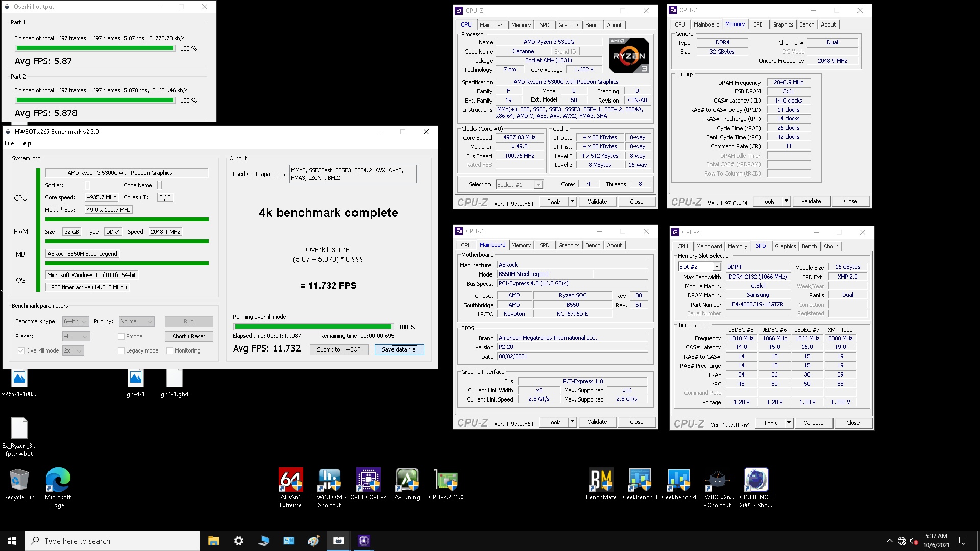Open Preset 4k dropdown
Viewport: 980px width, 551px height.
[x=76, y=336]
